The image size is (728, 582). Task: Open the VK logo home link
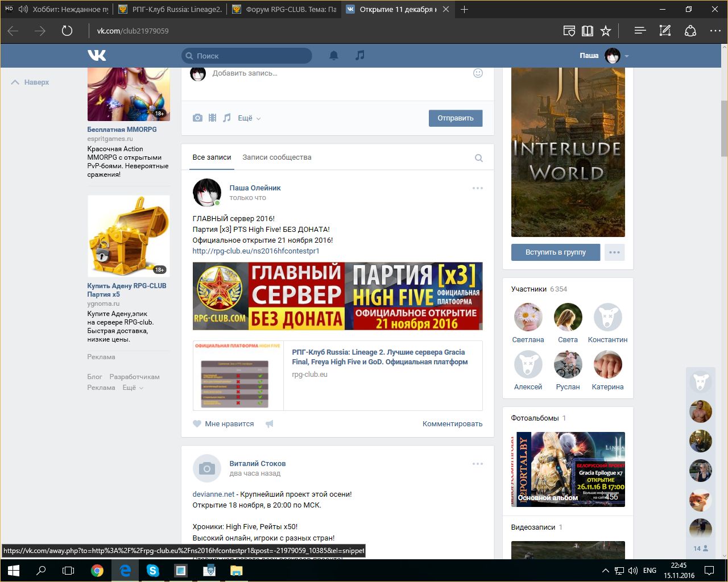(97, 55)
